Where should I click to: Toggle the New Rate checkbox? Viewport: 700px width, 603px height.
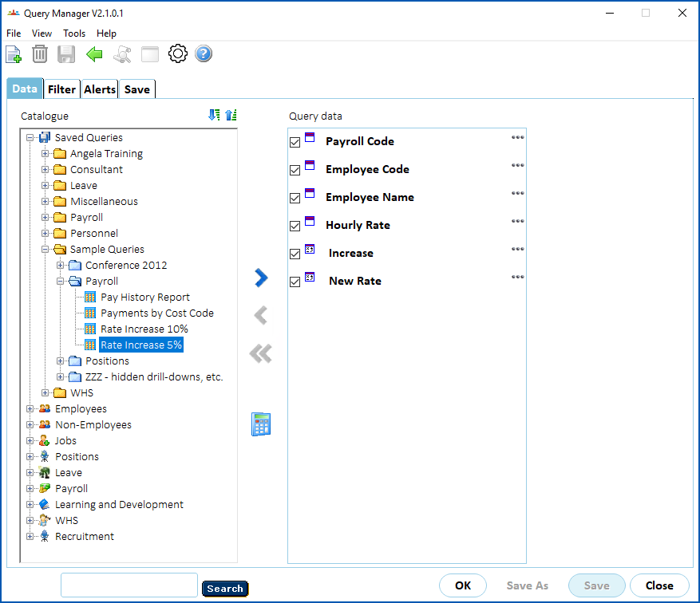point(295,282)
